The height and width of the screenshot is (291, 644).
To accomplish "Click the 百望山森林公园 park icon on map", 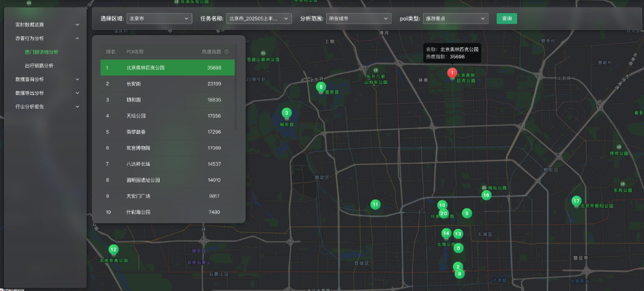I will [x=263, y=53].
